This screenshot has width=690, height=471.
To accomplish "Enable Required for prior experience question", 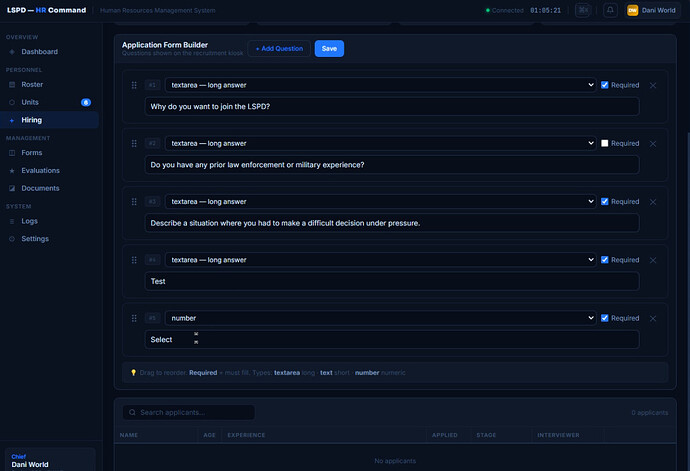I will (605, 143).
